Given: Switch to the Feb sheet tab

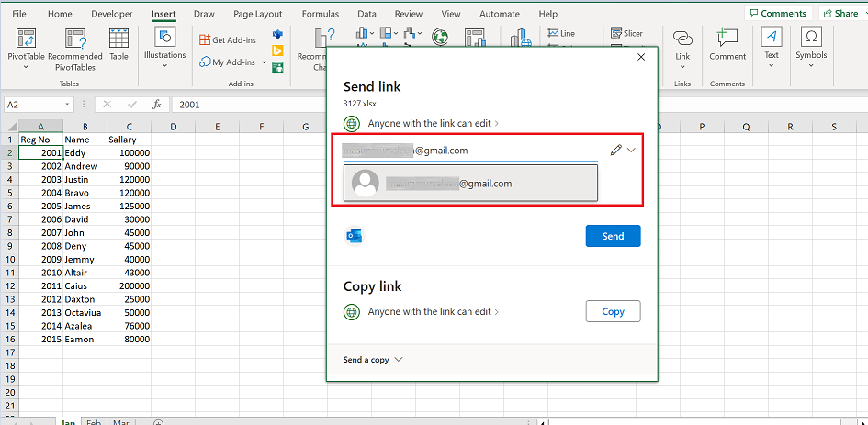Looking at the screenshot, I should pos(94,422).
